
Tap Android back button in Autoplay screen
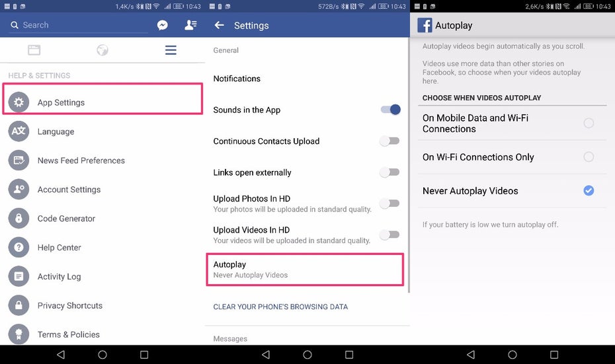(471, 355)
